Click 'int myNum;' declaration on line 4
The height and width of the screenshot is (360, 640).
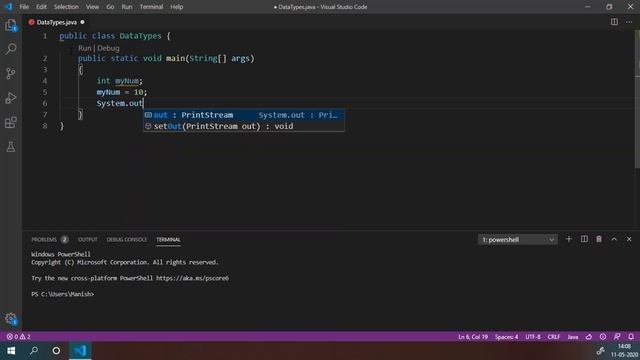120,81
